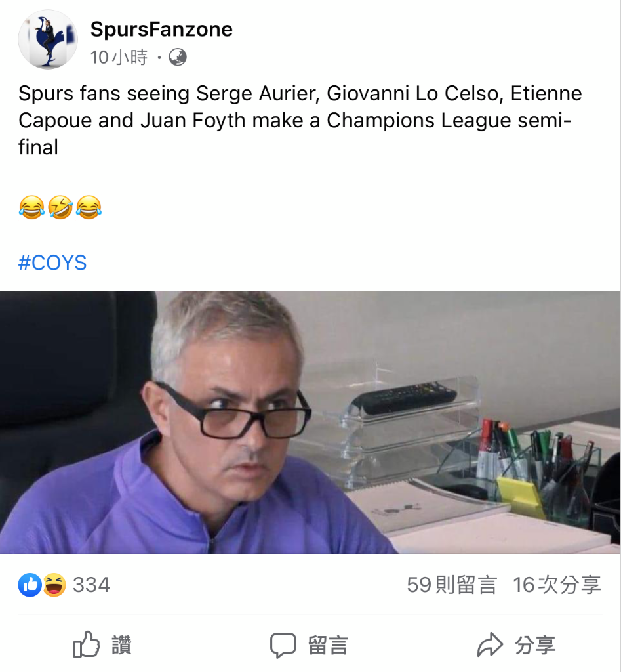Open the post via the 10小時 timestamp
Screen dimensions: 621x672
(x=119, y=58)
